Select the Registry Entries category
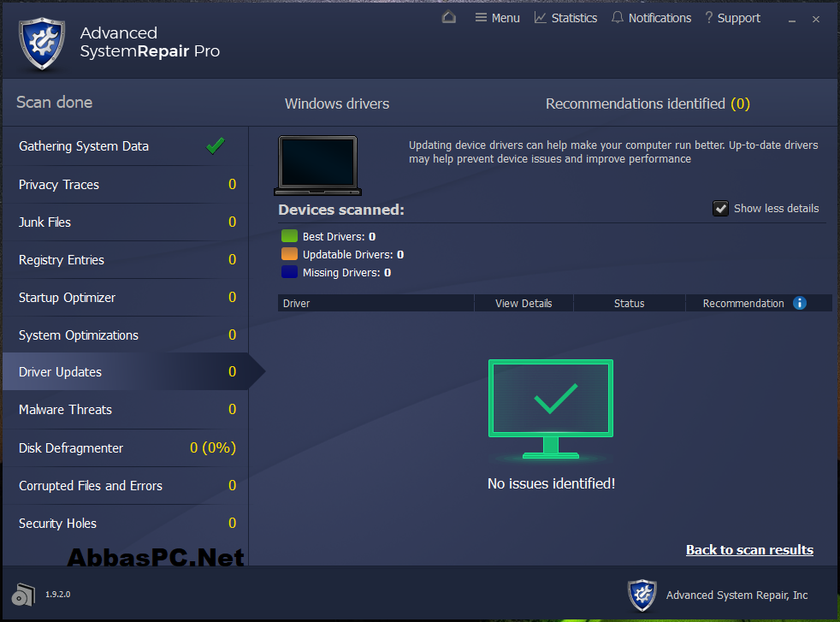Screen dimensions: 840x622 coord(126,259)
